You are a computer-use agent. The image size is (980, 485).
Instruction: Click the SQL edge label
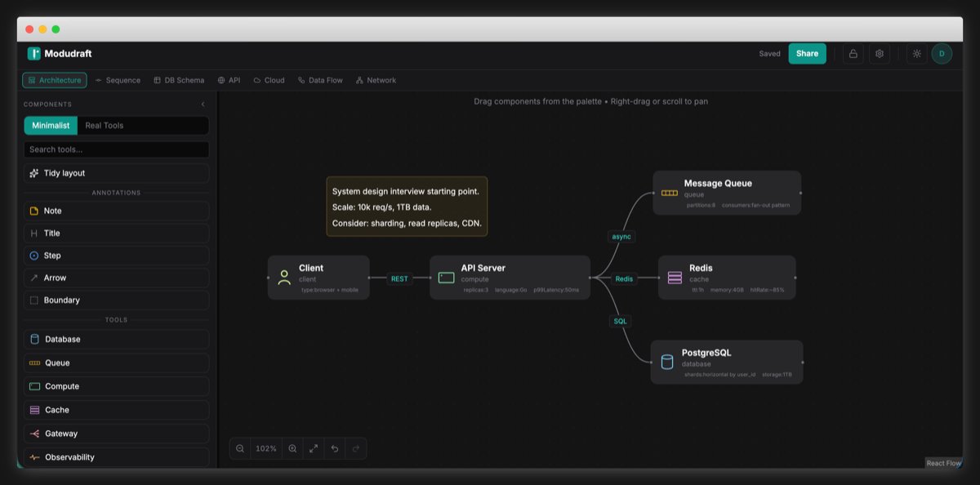point(621,321)
